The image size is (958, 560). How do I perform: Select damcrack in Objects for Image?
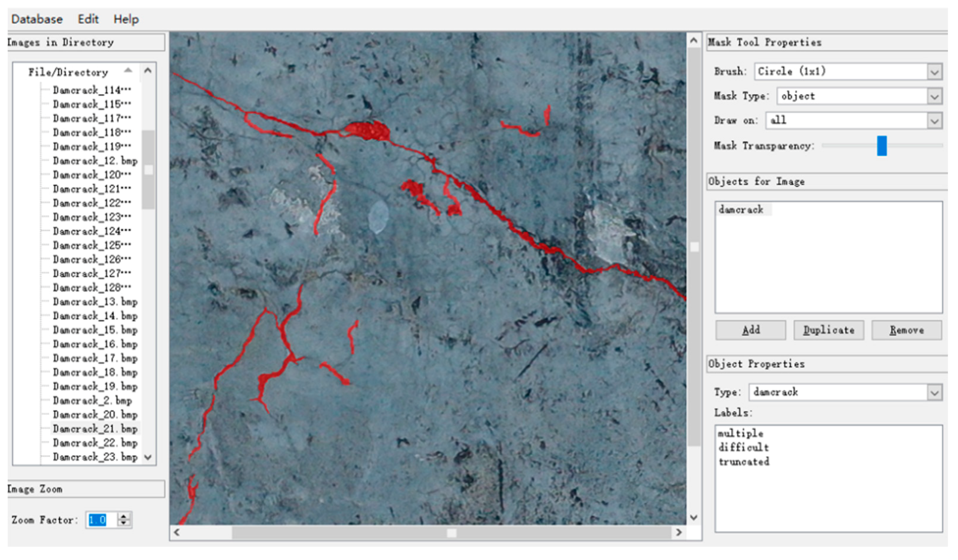pyautogui.click(x=741, y=209)
